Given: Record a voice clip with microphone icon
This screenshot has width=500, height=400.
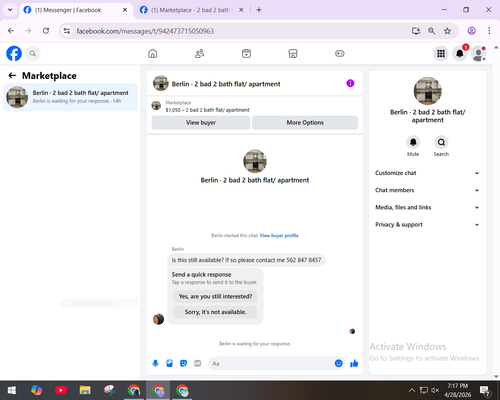Looking at the screenshot, I should point(155,363).
